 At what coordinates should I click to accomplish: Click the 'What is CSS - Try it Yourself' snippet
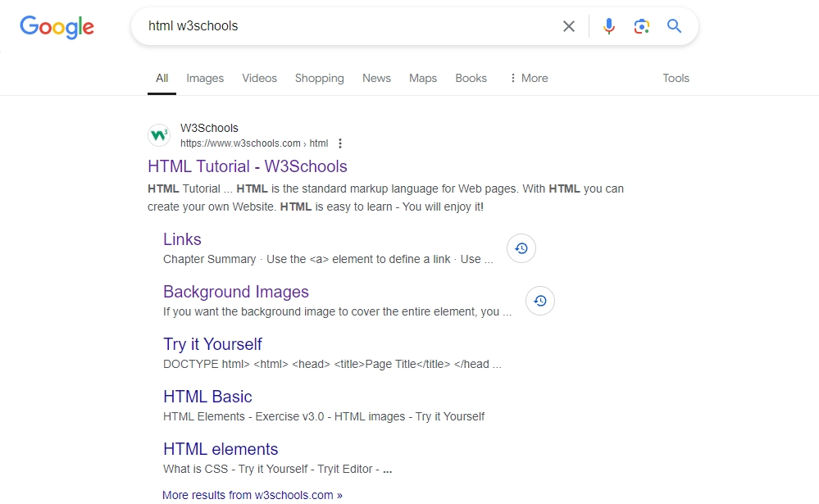click(278, 469)
